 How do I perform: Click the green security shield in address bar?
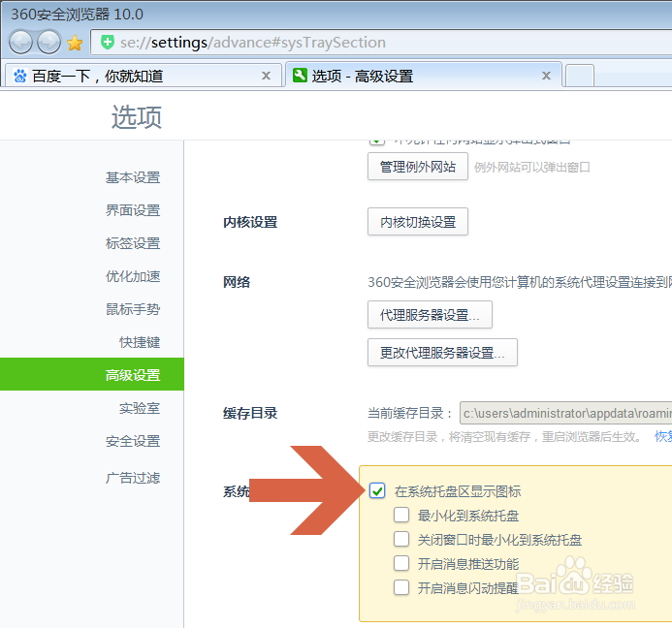pyautogui.click(x=107, y=42)
